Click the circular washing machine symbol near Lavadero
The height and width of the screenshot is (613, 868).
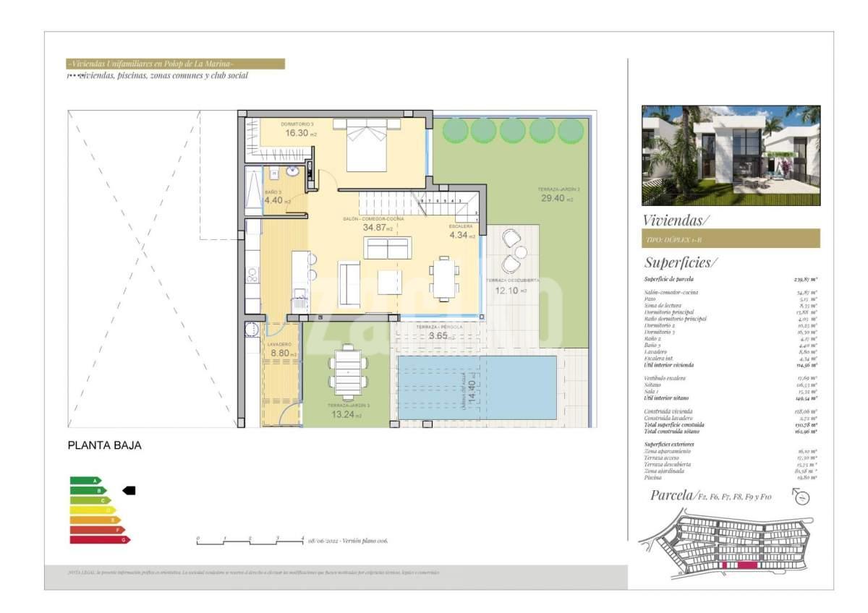click(251, 329)
